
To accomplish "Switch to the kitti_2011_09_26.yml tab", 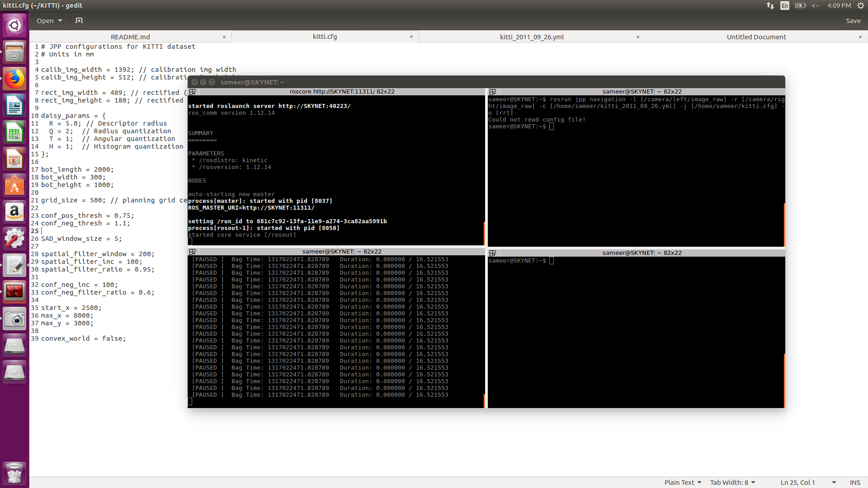I will click(531, 37).
